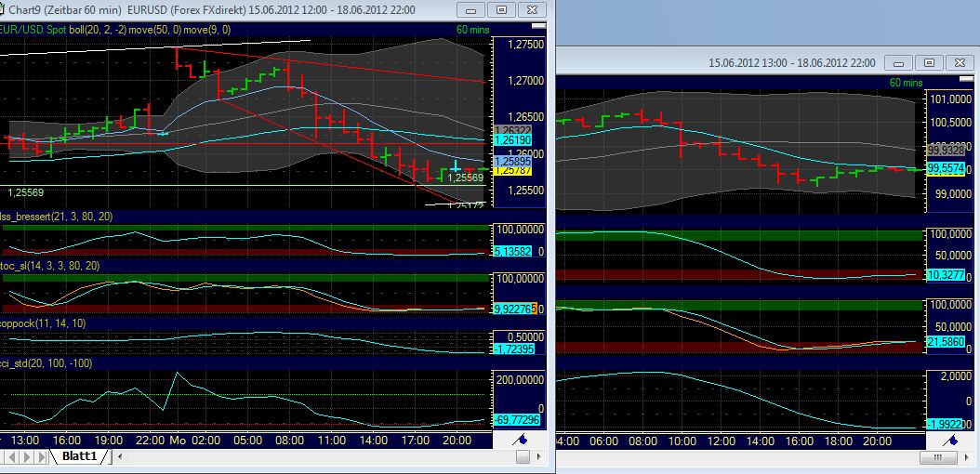This screenshot has width=980, height=474.
Task: Click the 21,5860 value tag in right window
Action: (945, 343)
